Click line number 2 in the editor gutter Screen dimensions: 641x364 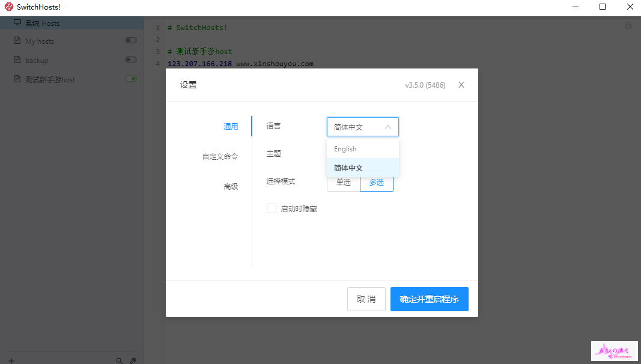[157, 40]
